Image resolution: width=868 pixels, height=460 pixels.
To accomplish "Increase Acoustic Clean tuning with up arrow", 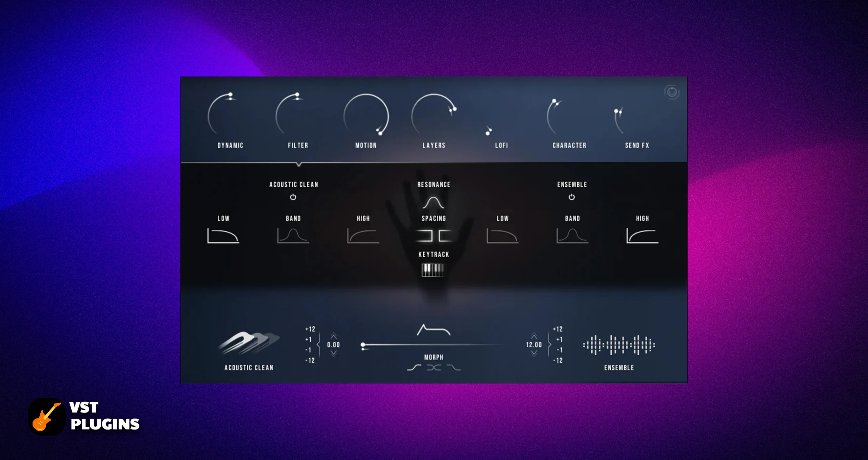I will 334,336.
